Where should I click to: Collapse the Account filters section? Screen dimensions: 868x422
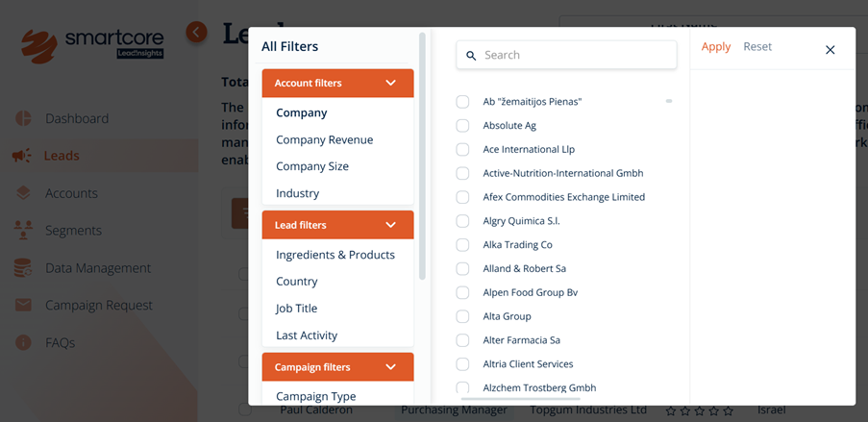390,84
